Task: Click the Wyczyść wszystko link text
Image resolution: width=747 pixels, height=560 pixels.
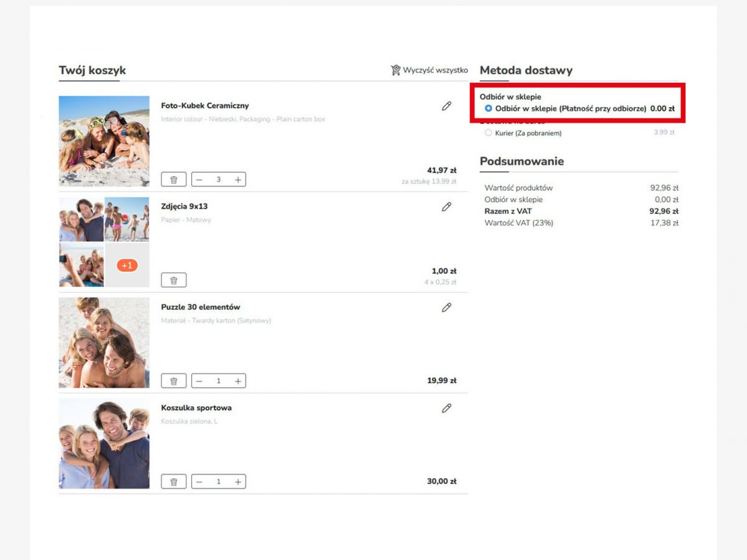Action: point(435,70)
